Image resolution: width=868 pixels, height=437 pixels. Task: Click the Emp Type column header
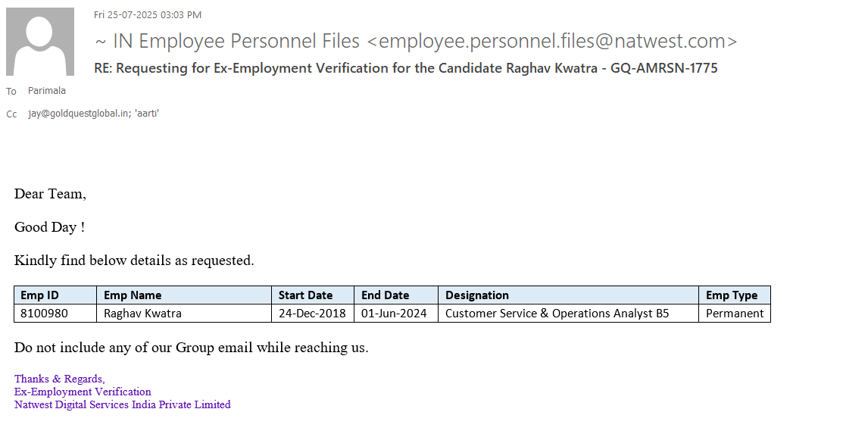(732, 295)
